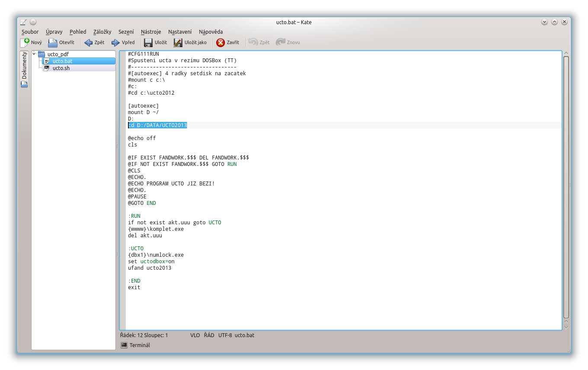Open the Nástroje menu
The image size is (588, 370).
click(151, 32)
